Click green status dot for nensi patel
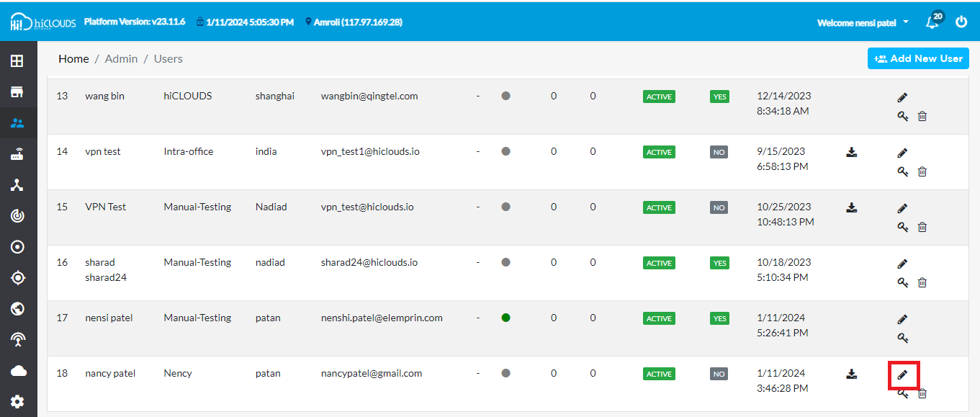980x417 pixels. pos(505,318)
